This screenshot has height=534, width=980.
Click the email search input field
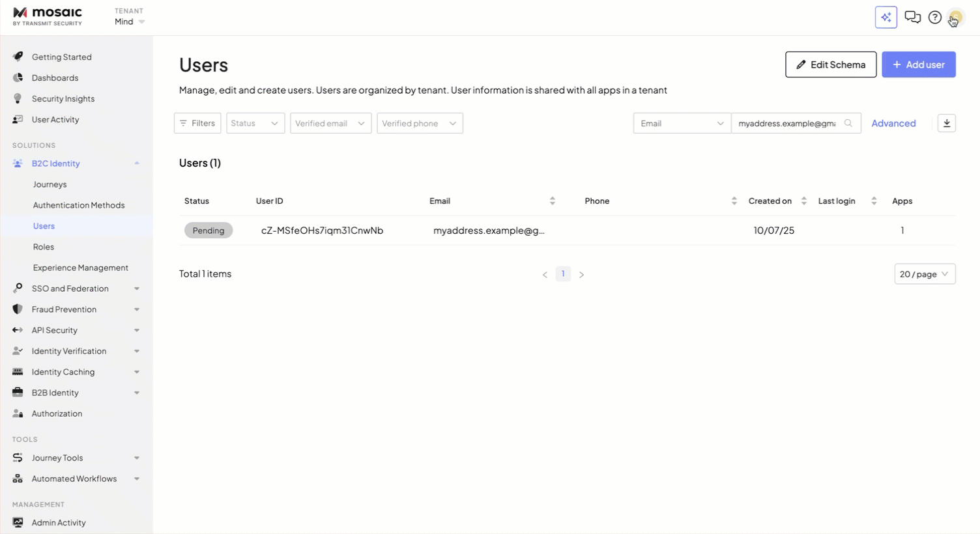[x=786, y=123]
